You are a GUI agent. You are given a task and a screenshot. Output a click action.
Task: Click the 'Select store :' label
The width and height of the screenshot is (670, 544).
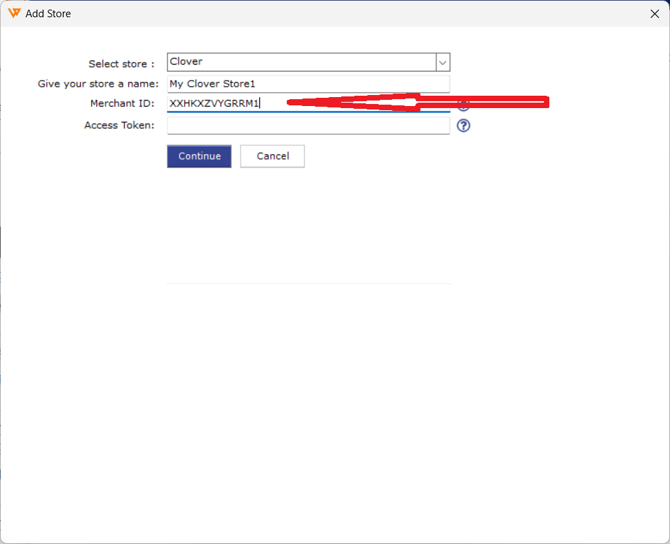click(121, 64)
